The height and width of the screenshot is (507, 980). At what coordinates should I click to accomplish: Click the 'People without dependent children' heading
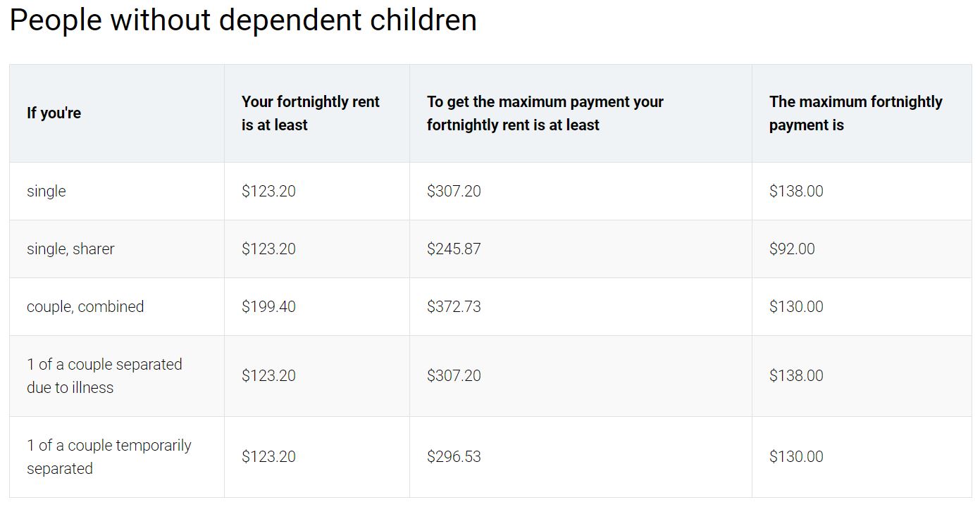pos(243,20)
